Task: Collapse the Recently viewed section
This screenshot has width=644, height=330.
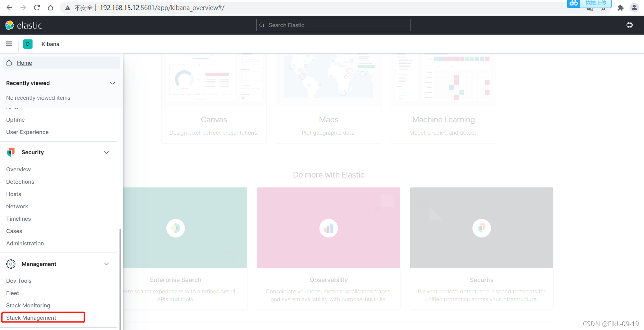Action: [x=113, y=83]
